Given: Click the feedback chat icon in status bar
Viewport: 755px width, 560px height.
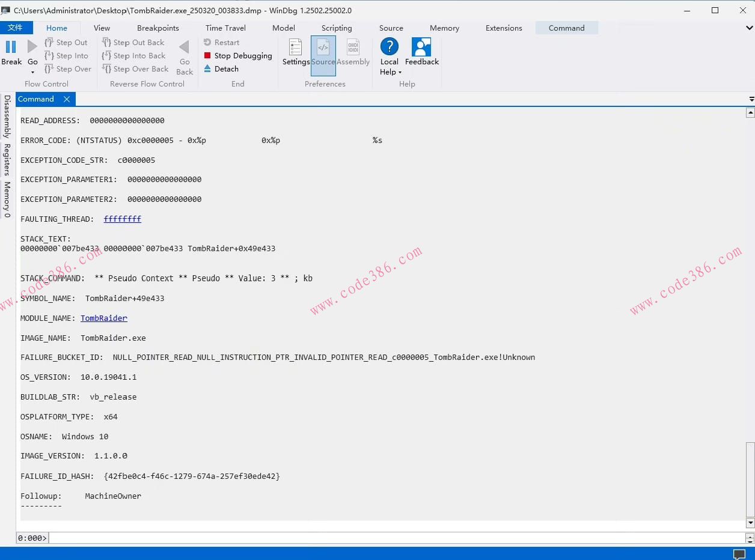Looking at the screenshot, I should (x=739, y=553).
